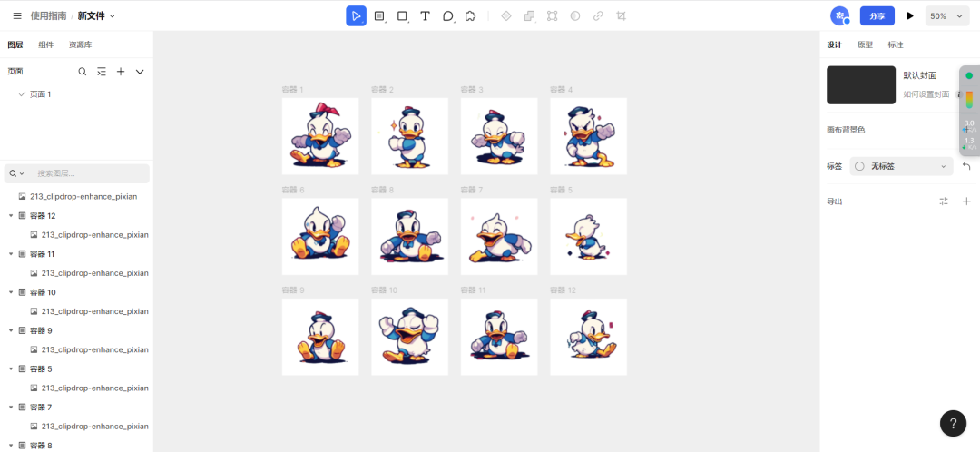
Task: Switch to the 设计 tab
Action: (835, 44)
